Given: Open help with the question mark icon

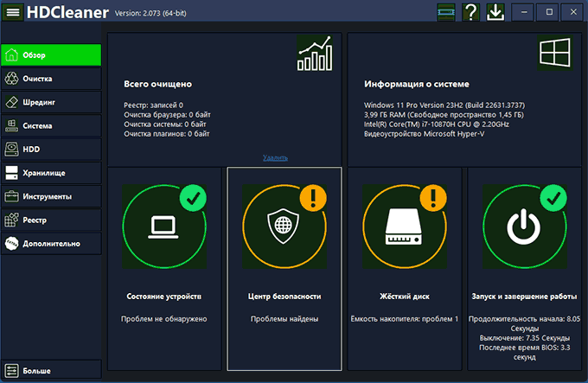Looking at the screenshot, I should (470, 12).
